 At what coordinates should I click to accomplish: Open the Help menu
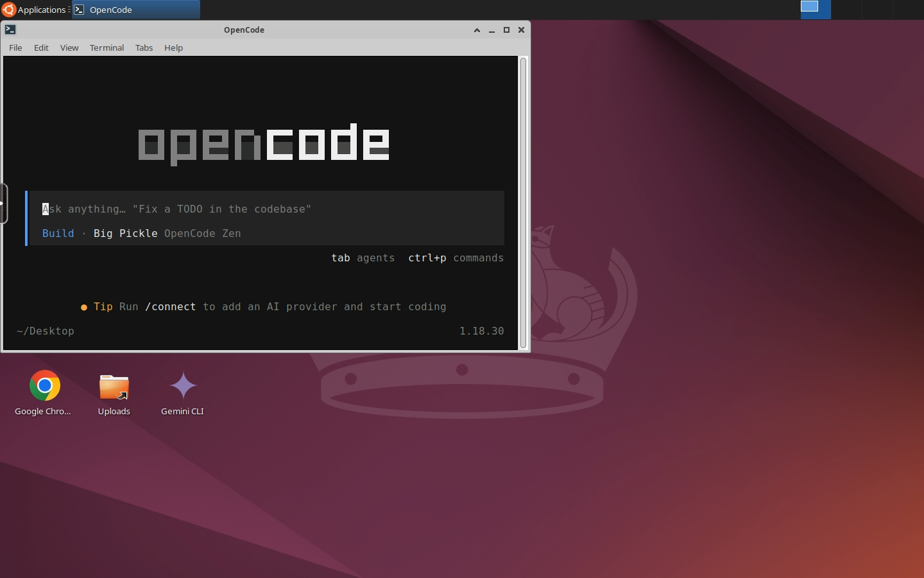coord(173,48)
